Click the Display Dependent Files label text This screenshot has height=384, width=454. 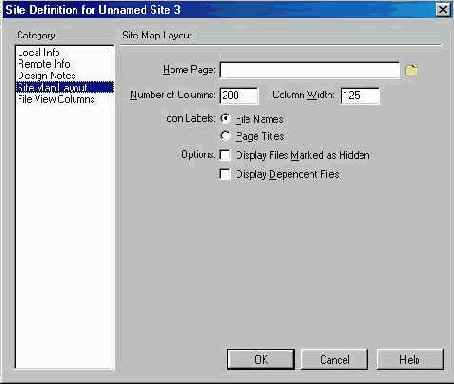[288, 174]
